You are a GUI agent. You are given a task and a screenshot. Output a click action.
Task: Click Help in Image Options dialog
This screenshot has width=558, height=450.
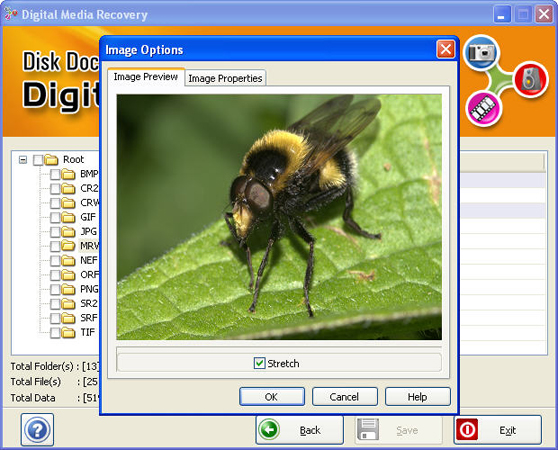tap(417, 397)
